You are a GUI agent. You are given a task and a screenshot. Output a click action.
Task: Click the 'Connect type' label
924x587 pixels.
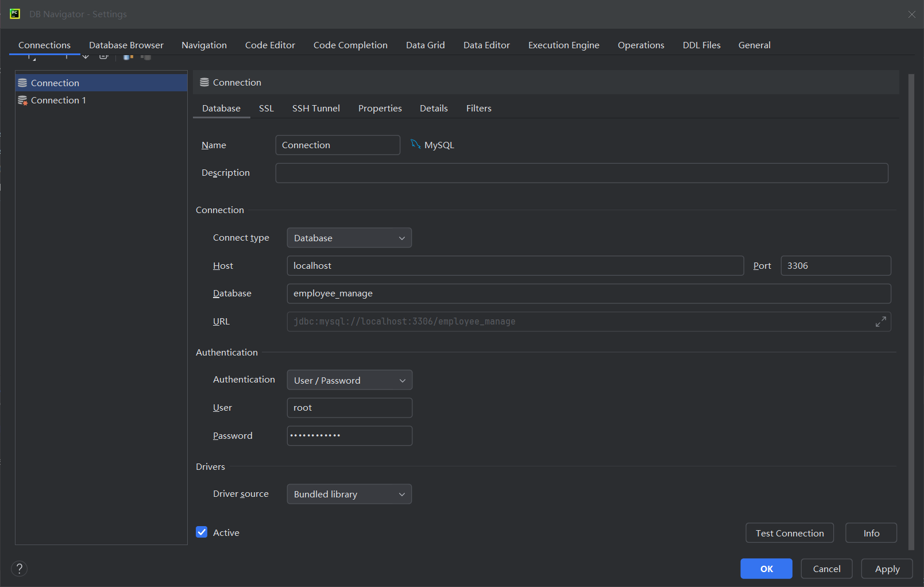(x=241, y=237)
